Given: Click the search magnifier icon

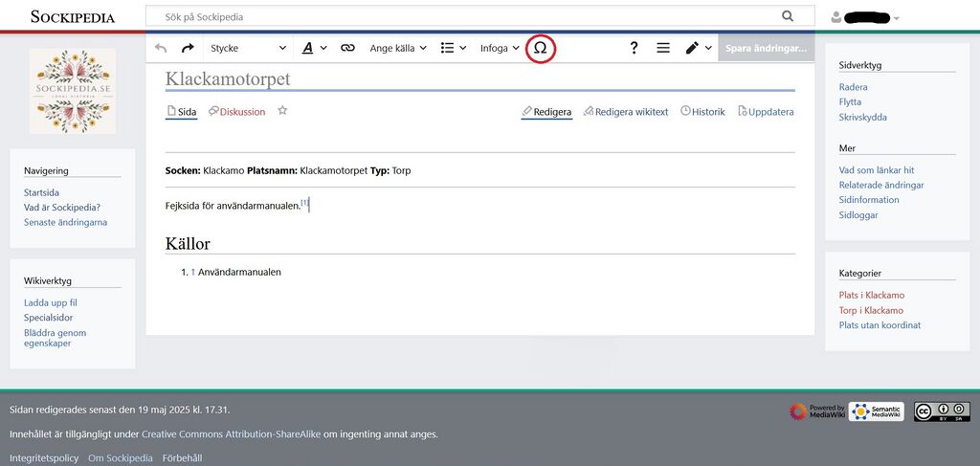Looking at the screenshot, I should click(x=788, y=16).
